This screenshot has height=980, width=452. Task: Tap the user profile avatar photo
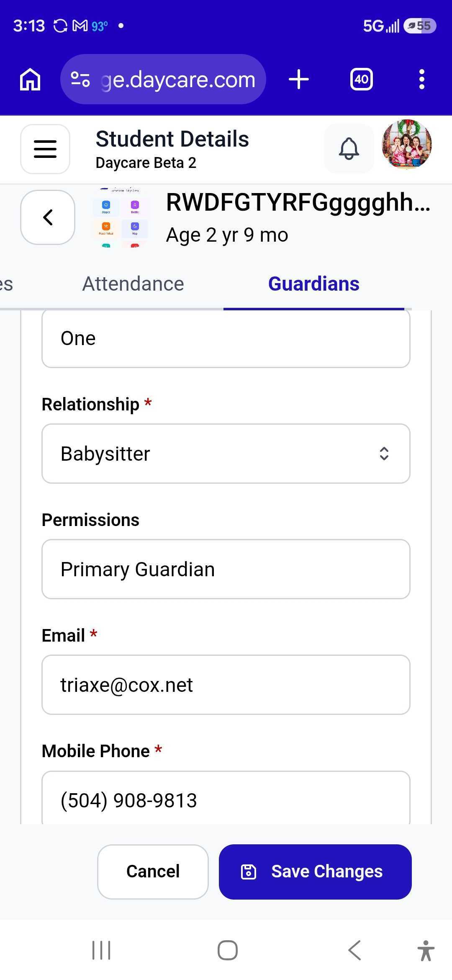(x=407, y=144)
